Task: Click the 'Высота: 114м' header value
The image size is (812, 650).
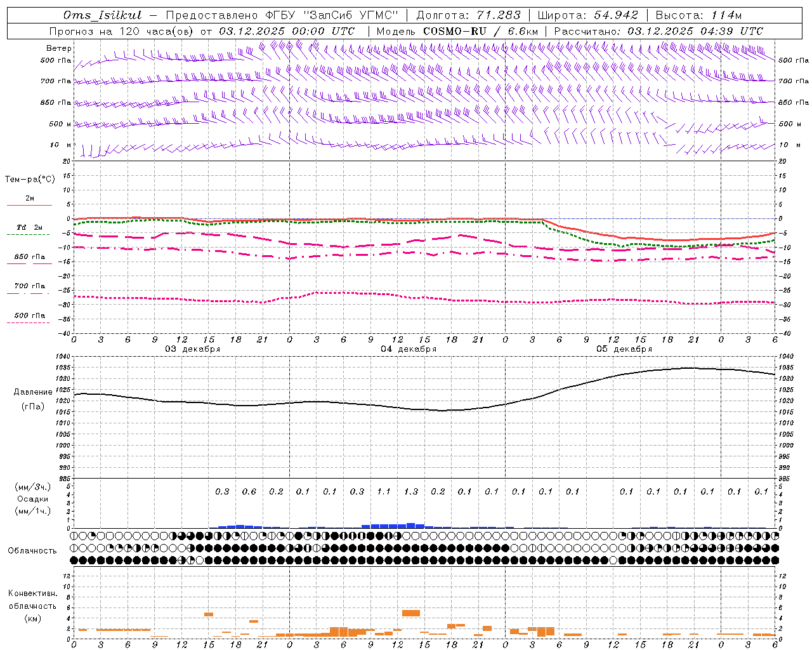Action: [698, 15]
